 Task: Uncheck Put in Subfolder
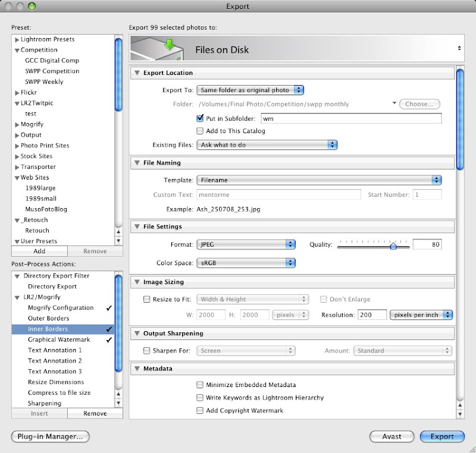point(200,118)
